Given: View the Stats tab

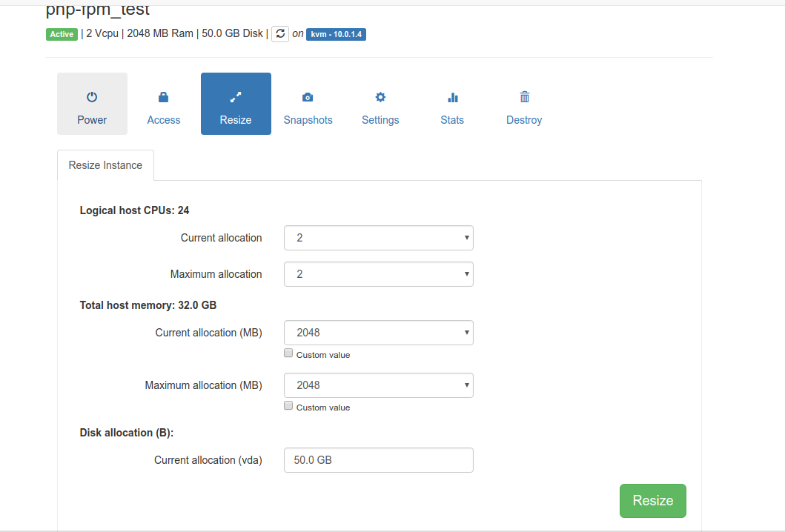Looking at the screenshot, I should (452, 104).
